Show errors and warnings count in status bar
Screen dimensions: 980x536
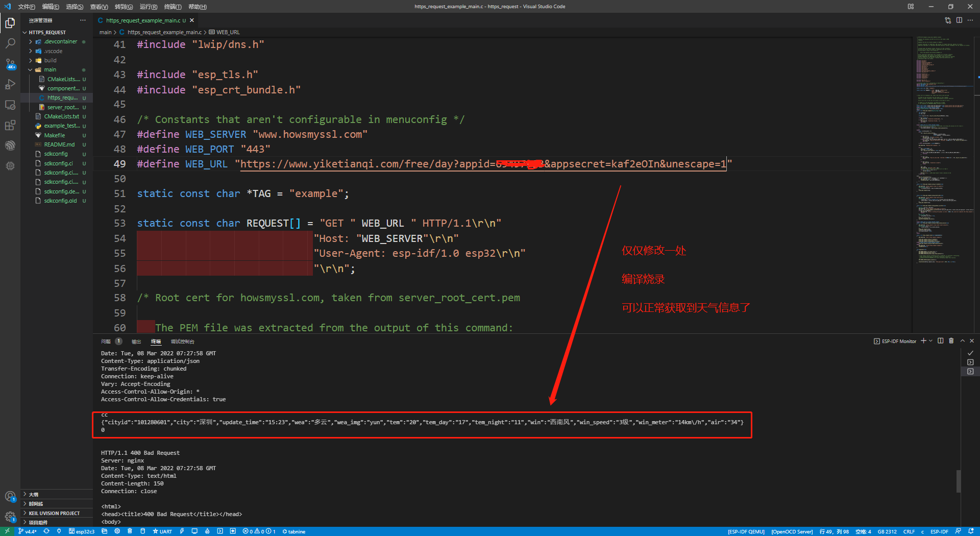[x=259, y=531]
